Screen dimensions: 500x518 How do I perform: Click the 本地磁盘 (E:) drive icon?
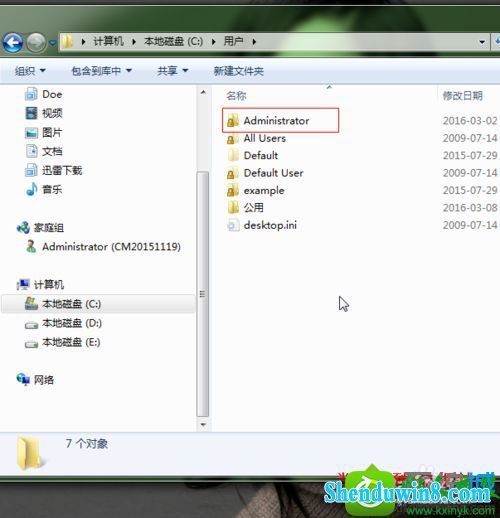[31, 343]
